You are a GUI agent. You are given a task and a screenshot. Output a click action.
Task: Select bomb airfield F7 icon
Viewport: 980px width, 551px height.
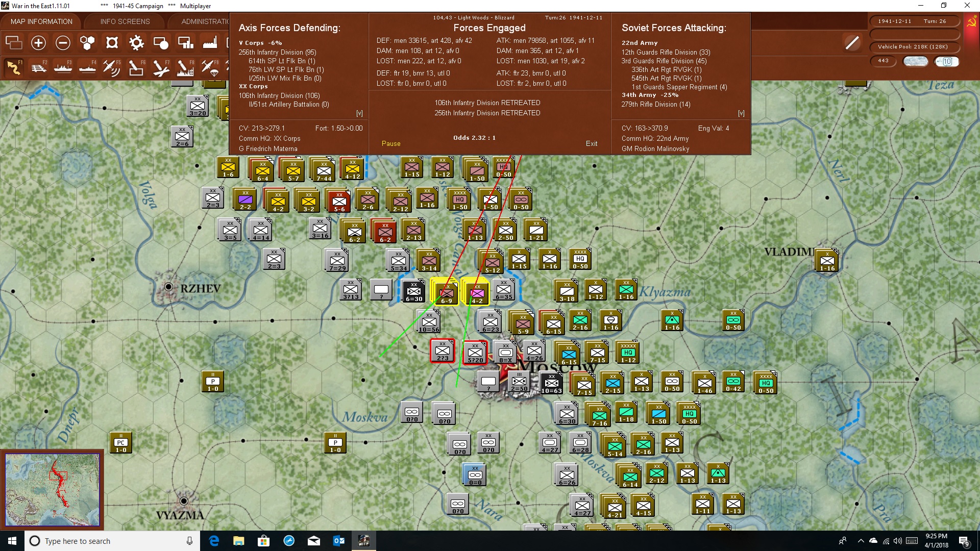coord(161,67)
